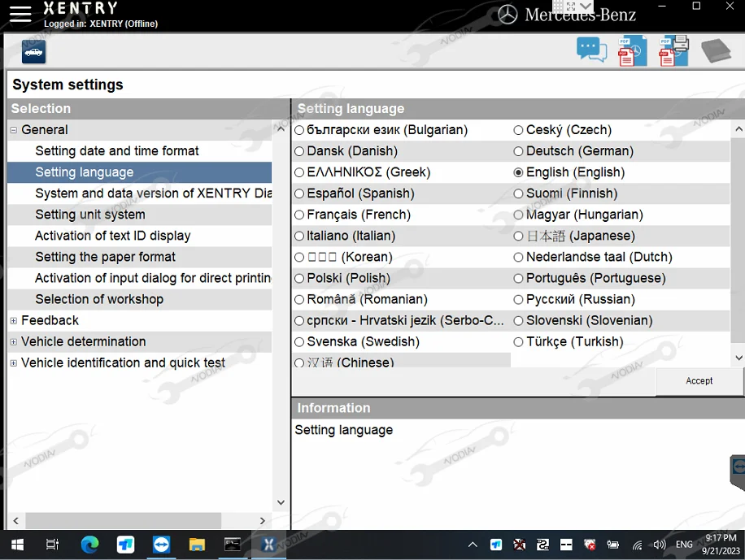Select Italiano (Italian) radio button
The image size is (745, 560).
299,236
